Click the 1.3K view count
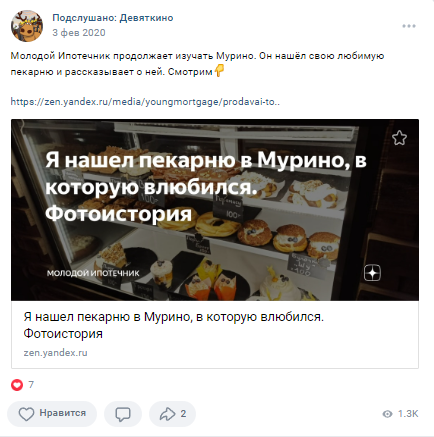The height and width of the screenshot is (437, 434). [408, 414]
